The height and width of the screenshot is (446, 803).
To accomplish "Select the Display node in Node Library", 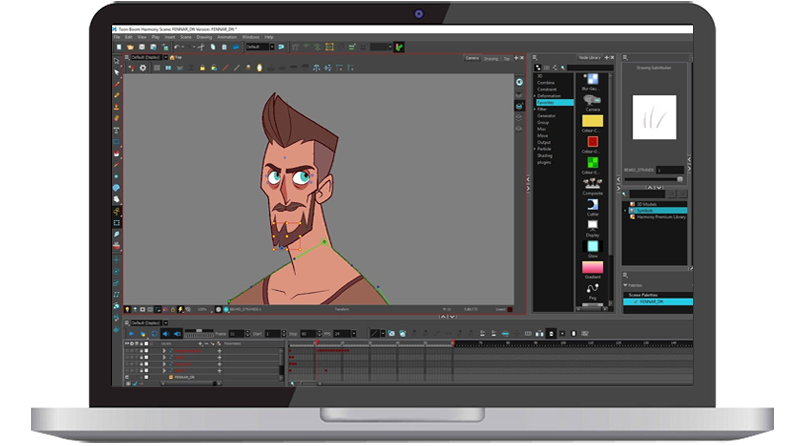I will pyautogui.click(x=593, y=226).
